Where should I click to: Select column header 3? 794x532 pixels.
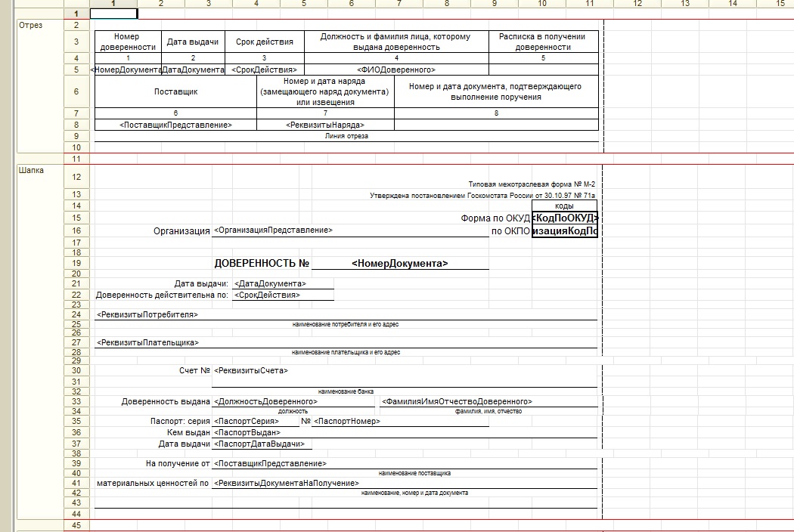click(209, 4)
